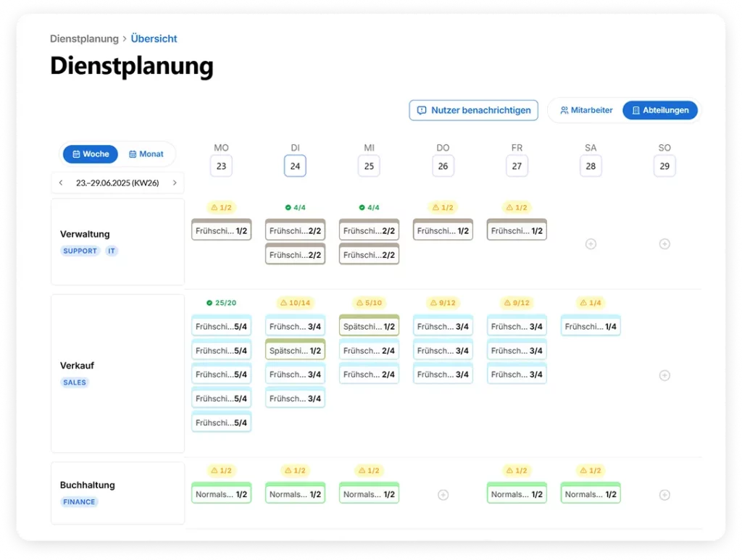Click Verkauf Friday 9/12 warning badge
Viewport: 742px width, 560px height.
(517, 303)
